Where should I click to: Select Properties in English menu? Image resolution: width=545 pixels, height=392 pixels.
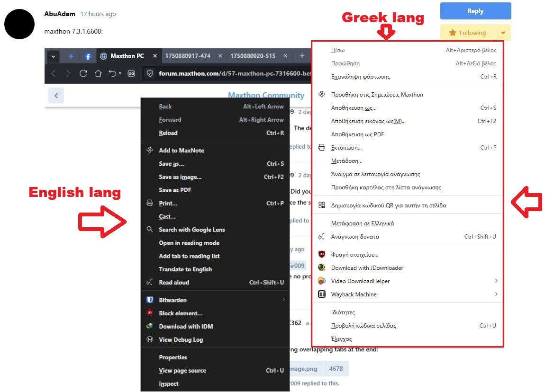tap(215, 357)
